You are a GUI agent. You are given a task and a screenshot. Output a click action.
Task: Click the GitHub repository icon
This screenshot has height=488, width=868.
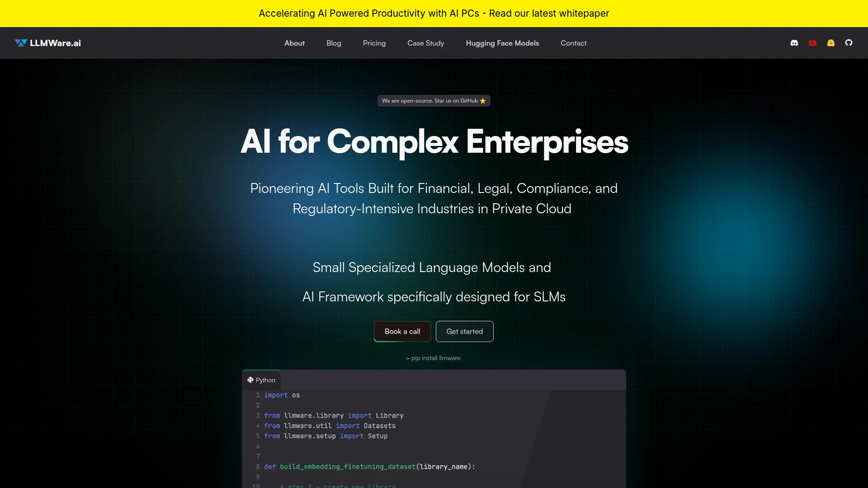(x=849, y=43)
